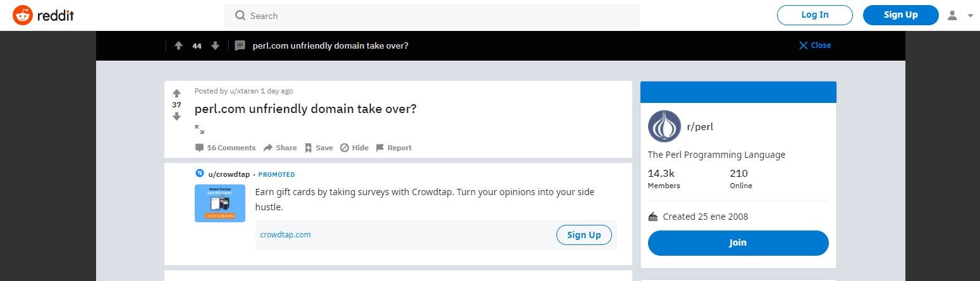
Task: Focus the Reddit search field
Action: tap(431, 16)
